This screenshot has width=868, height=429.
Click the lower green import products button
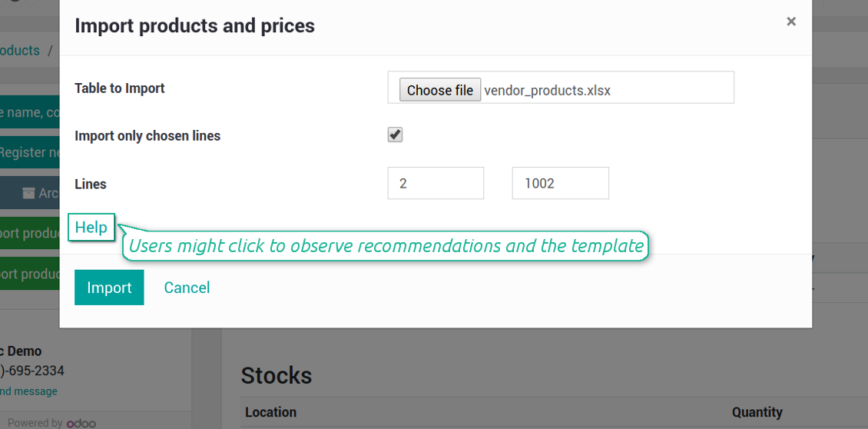click(x=29, y=273)
